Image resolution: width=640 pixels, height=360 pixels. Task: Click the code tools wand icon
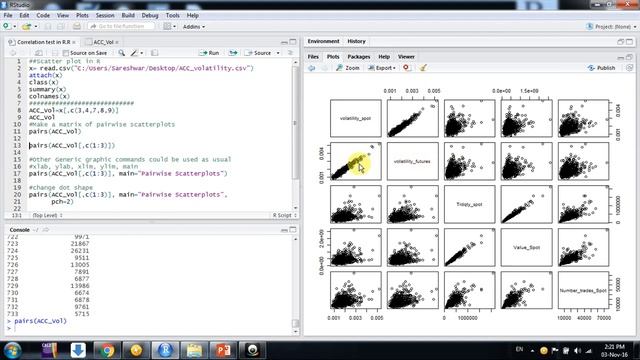[x=134, y=53]
